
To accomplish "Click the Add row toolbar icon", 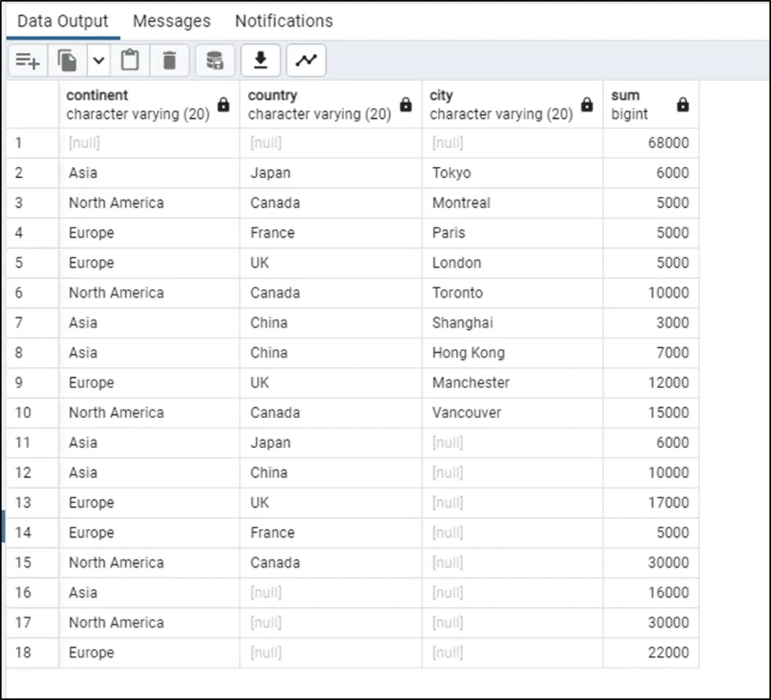I will (28, 61).
